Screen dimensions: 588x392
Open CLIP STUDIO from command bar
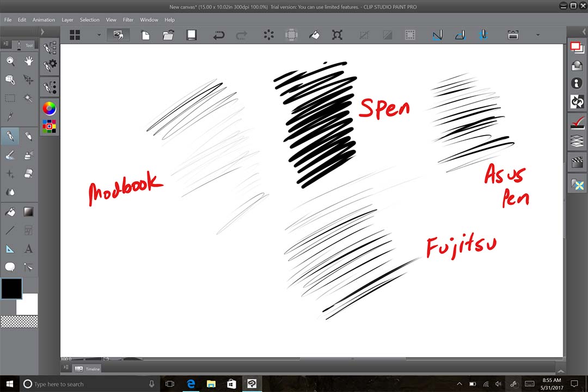tap(75, 35)
